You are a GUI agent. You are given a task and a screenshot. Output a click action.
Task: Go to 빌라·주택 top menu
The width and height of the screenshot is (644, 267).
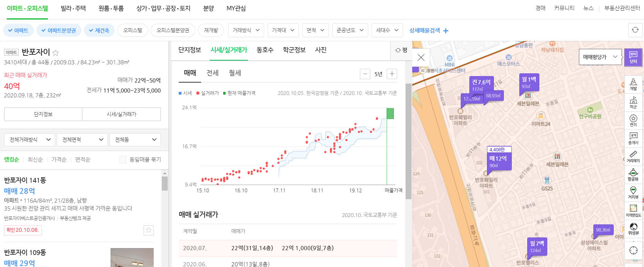(73, 8)
